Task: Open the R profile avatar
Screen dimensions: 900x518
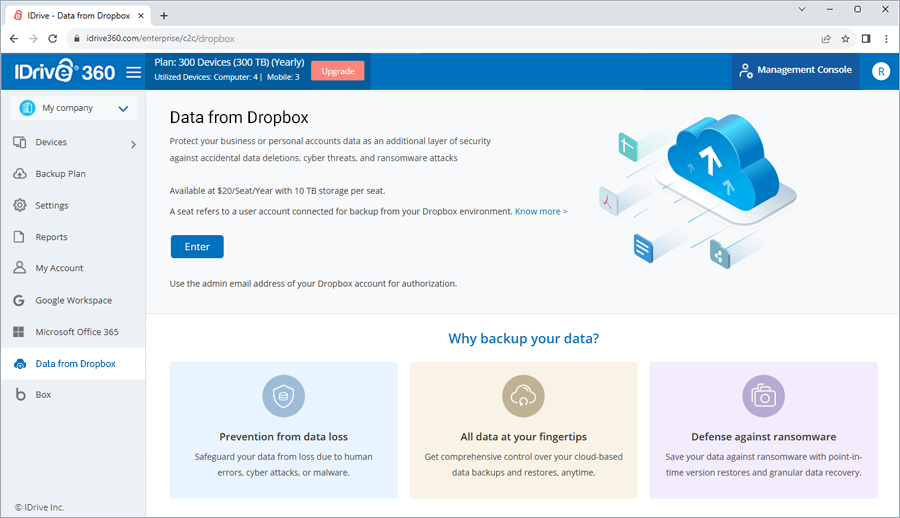Action: [880, 71]
